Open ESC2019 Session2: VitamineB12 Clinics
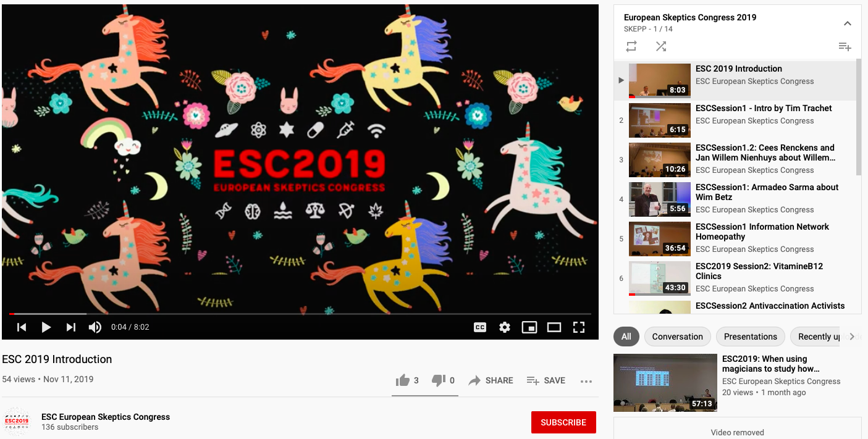868x439 pixels. tap(759, 271)
